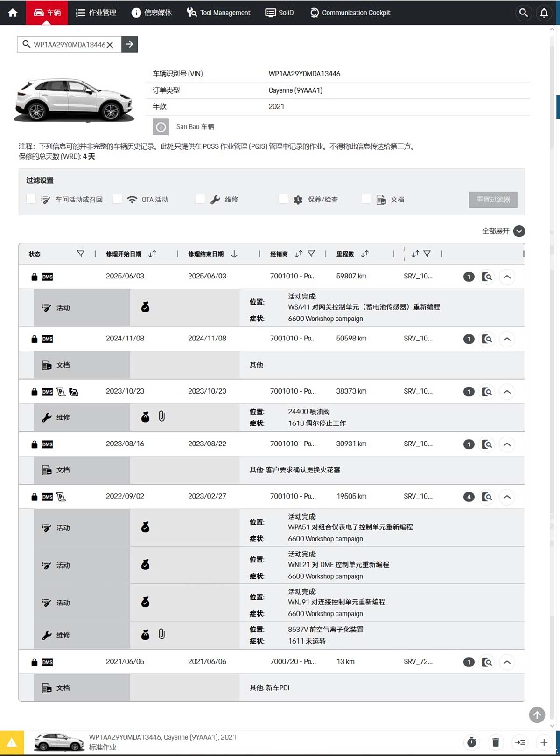Collapse the 2023/10/23 record
This screenshot has height=756, width=560.
tap(507, 392)
